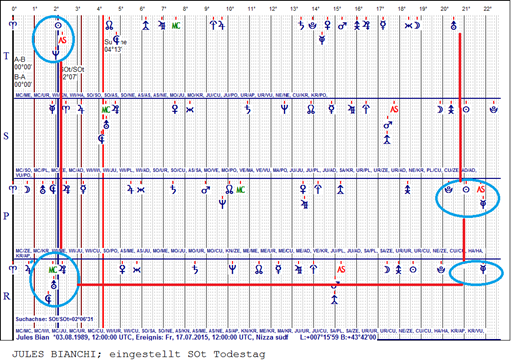The height and width of the screenshot is (362, 516).
Task: Select the Neptune symbol in row S
Action: pos(284,109)
